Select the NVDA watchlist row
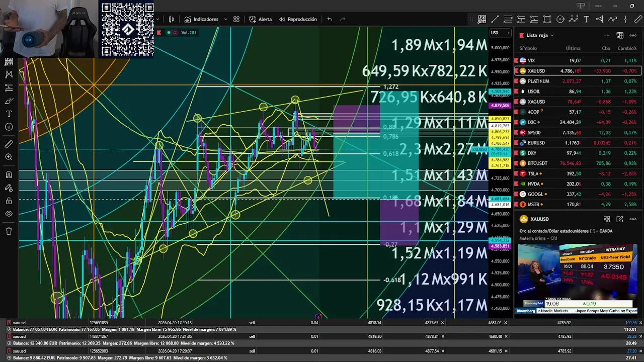 [x=578, y=184]
